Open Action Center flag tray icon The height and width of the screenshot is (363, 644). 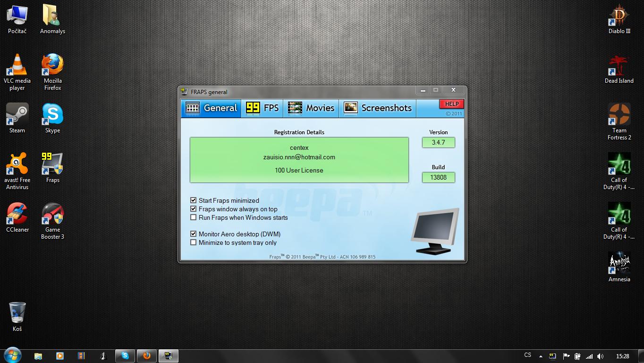(566, 356)
